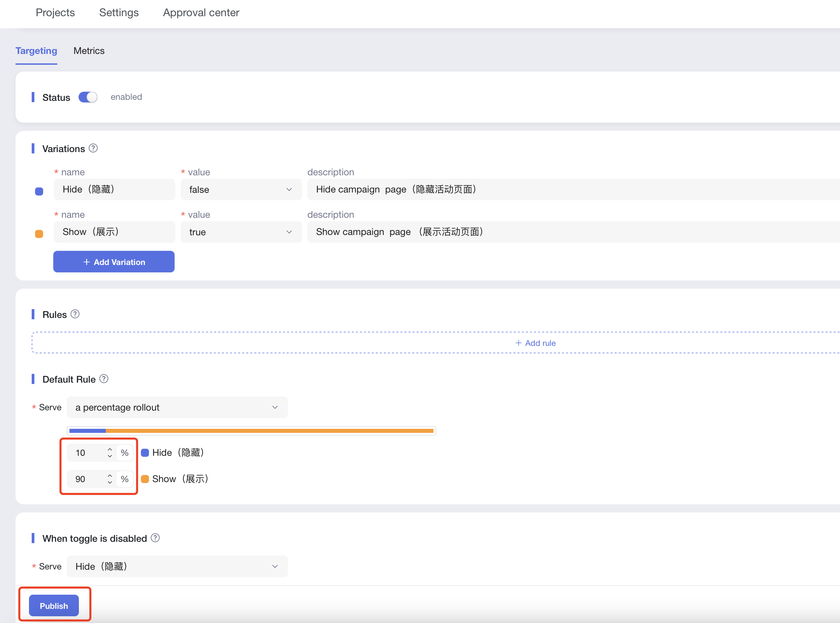
Task: Click the Variations help question-mark icon
Action: click(x=93, y=148)
